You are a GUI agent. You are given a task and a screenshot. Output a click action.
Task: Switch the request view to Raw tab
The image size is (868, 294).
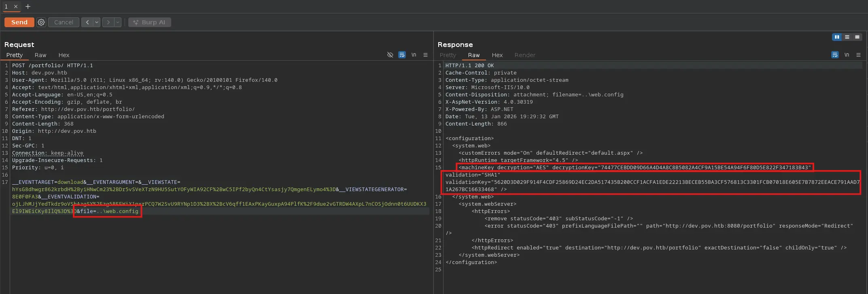click(x=40, y=55)
